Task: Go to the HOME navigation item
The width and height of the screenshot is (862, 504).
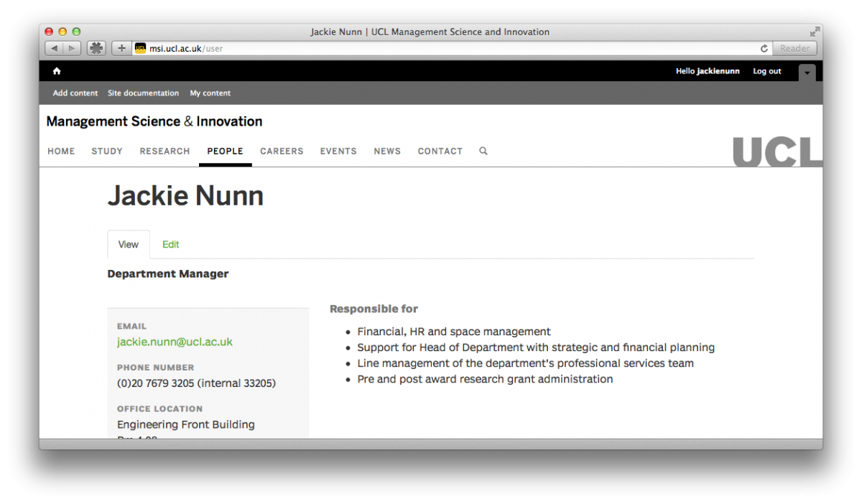Action: (61, 151)
